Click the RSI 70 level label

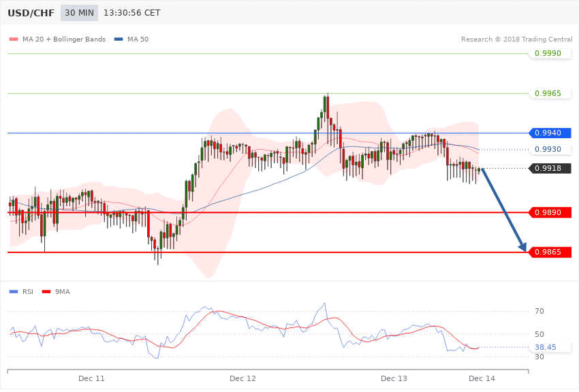pos(539,311)
